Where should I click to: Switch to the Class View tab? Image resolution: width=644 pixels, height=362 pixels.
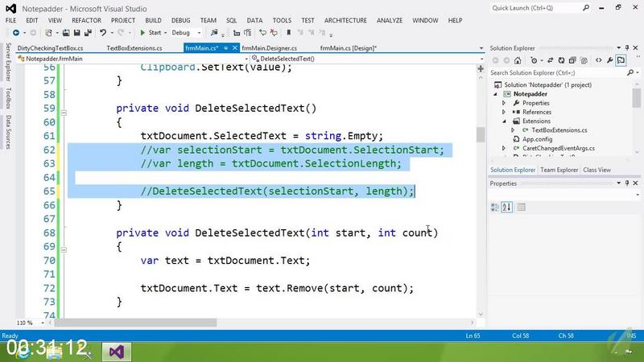click(x=597, y=170)
